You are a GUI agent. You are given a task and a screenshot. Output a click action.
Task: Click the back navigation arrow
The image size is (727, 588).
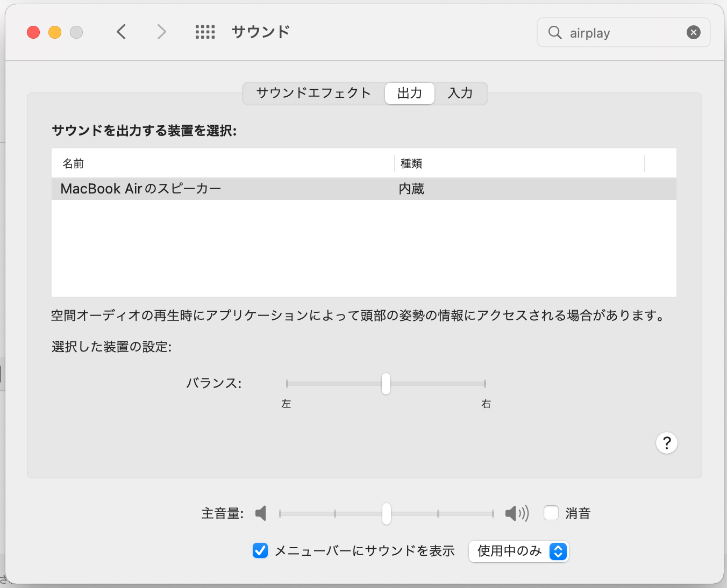pyautogui.click(x=122, y=32)
